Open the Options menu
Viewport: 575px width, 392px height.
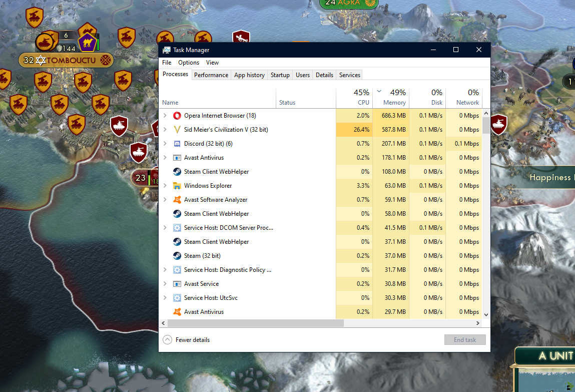tap(189, 63)
